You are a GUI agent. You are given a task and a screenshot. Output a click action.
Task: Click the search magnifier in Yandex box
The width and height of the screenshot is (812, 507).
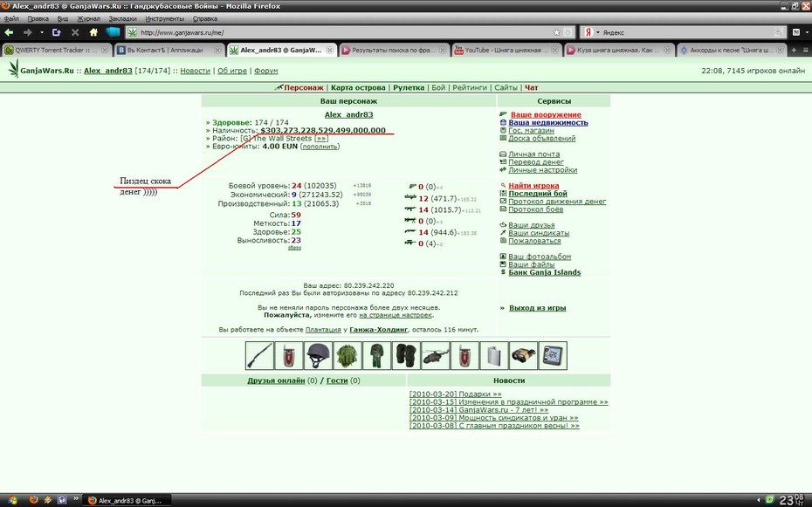click(778, 32)
